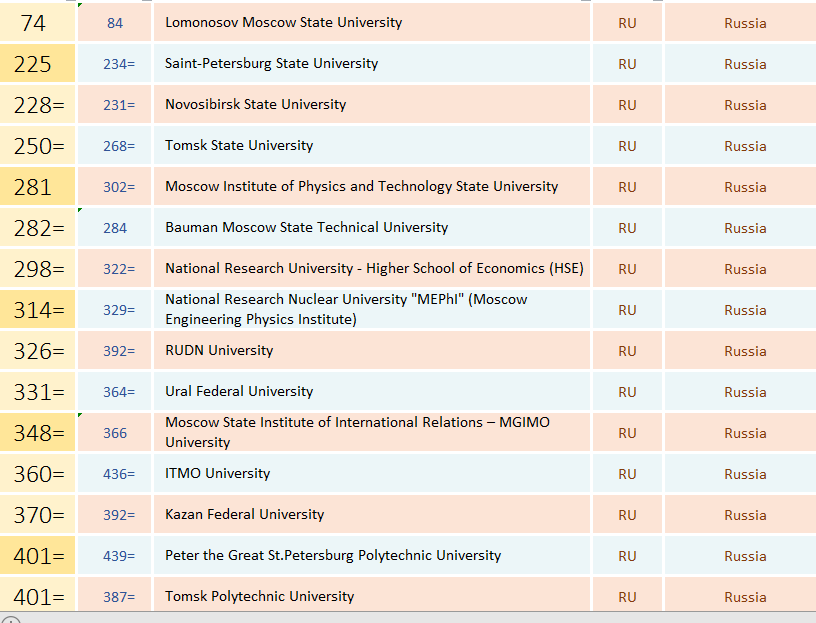Screen dimensions: 816x623
Task: Click the rank 326= cell
Action: 37,351
